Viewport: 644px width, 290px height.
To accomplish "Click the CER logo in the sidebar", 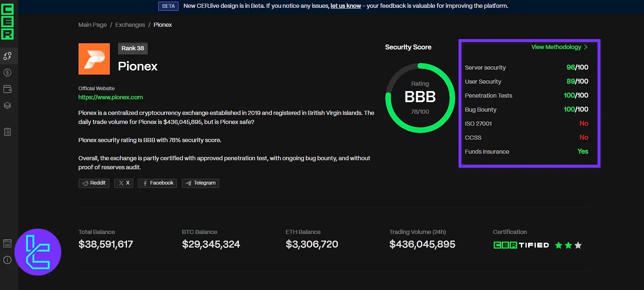I will click(7, 21).
